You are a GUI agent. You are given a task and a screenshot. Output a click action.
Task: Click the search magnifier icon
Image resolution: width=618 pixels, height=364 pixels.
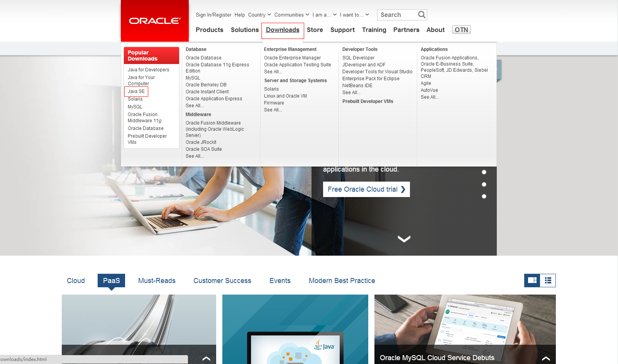pyautogui.click(x=422, y=15)
